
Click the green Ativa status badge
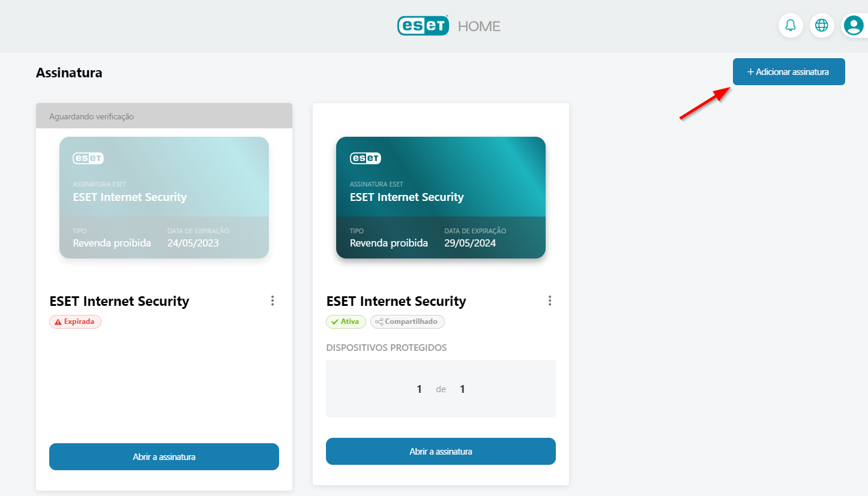346,321
